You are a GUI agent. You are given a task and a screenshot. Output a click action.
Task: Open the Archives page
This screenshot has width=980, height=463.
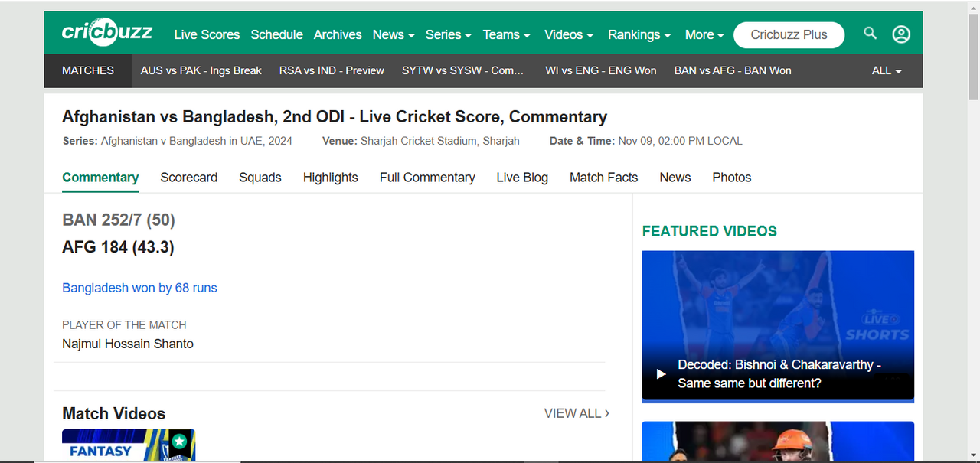(338, 34)
